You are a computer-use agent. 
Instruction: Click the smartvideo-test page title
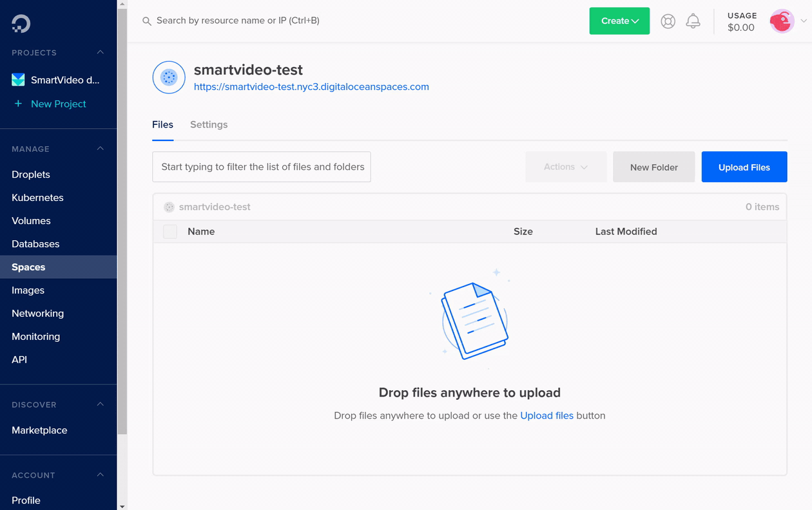[x=248, y=70]
